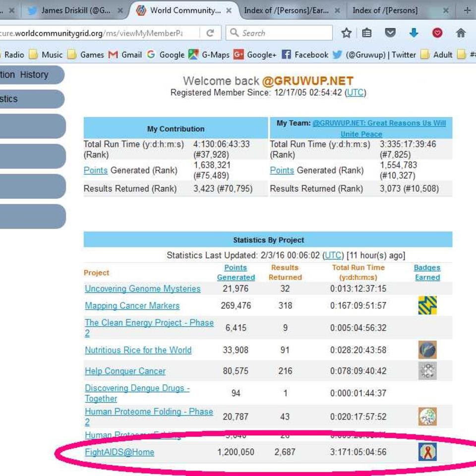Viewport: 476px width, 476px height.
Task: Open the Radio bookmarks folder
Action: click(12, 55)
